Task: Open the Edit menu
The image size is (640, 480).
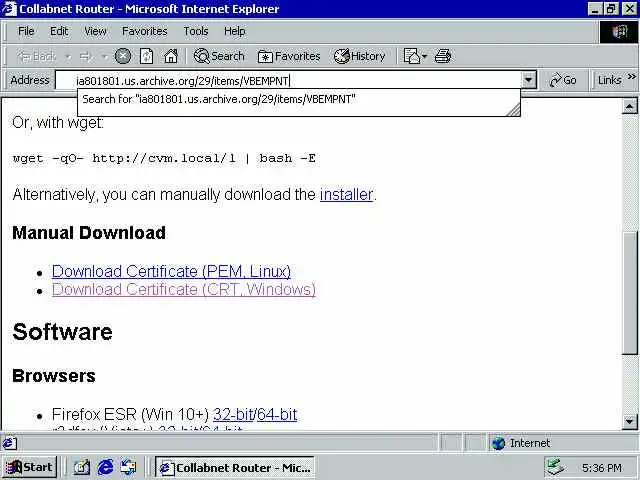Action: pos(59,31)
